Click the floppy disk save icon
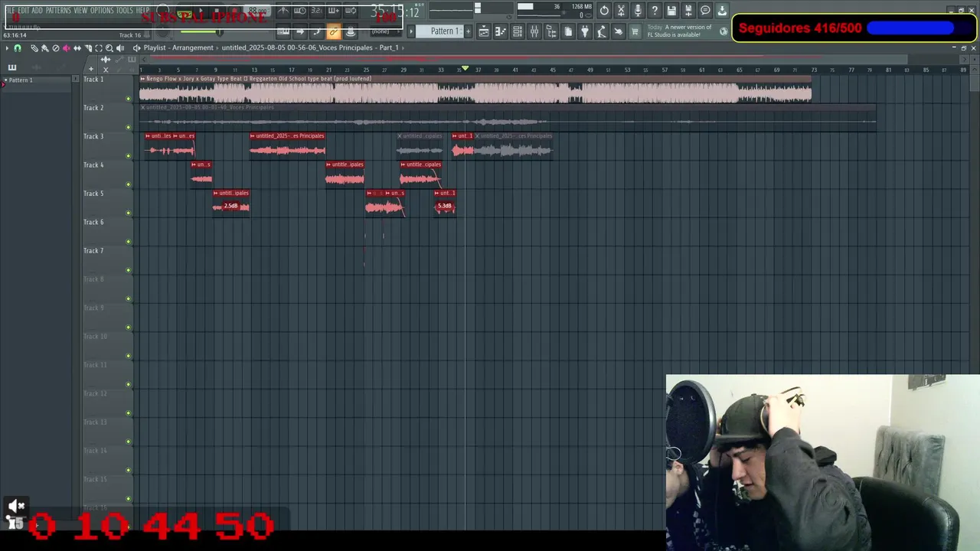This screenshot has height=551, width=980. pos(671,11)
